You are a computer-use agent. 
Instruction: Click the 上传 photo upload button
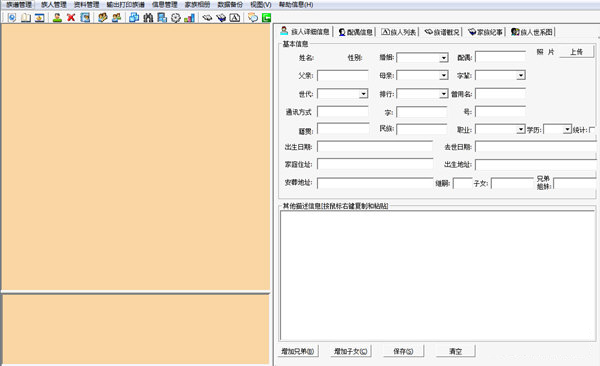pos(576,52)
